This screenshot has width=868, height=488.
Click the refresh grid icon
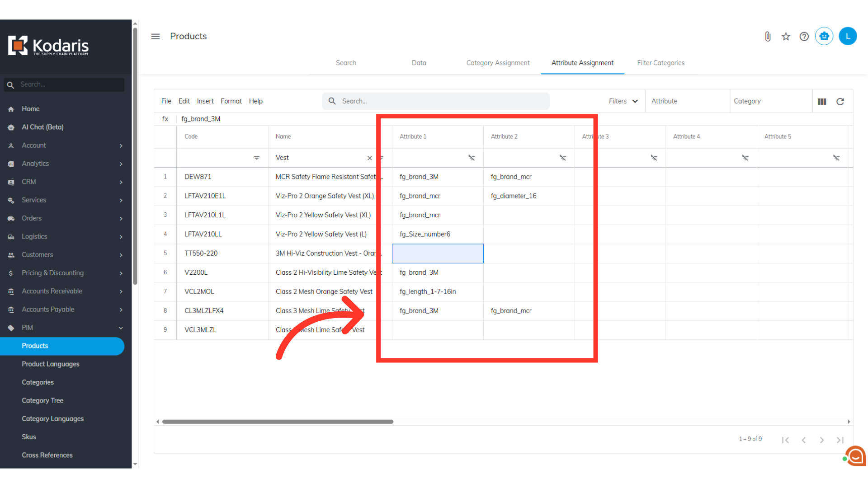tap(840, 101)
